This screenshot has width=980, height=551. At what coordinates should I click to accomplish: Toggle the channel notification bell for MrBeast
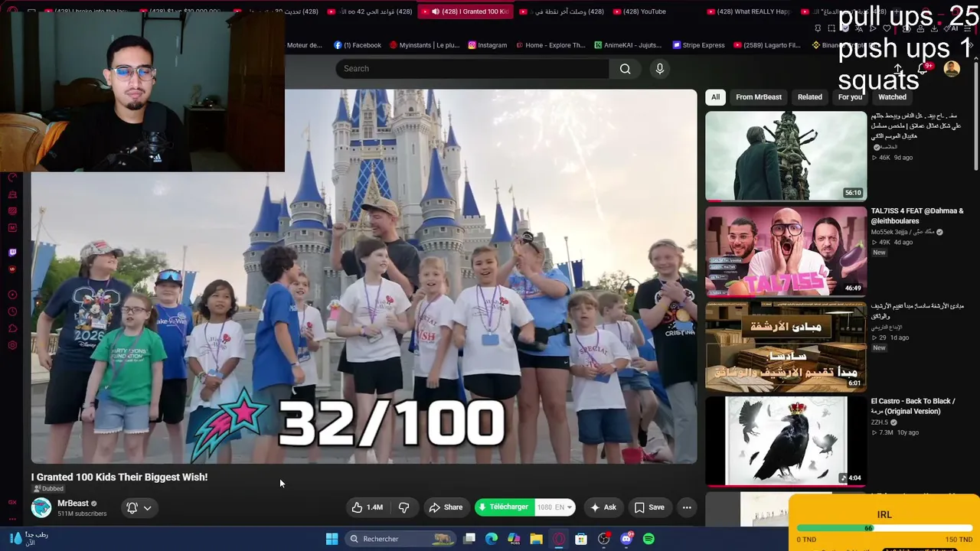(x=132, y=507)
